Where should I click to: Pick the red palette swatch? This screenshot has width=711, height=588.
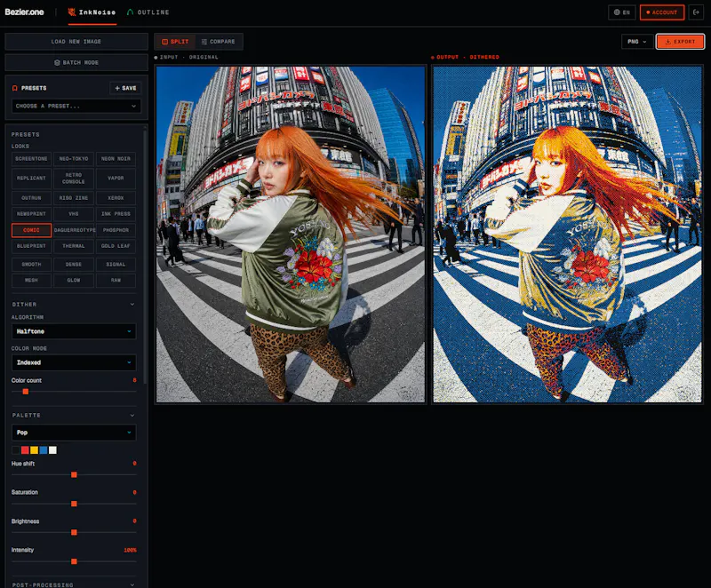[25, 449]
